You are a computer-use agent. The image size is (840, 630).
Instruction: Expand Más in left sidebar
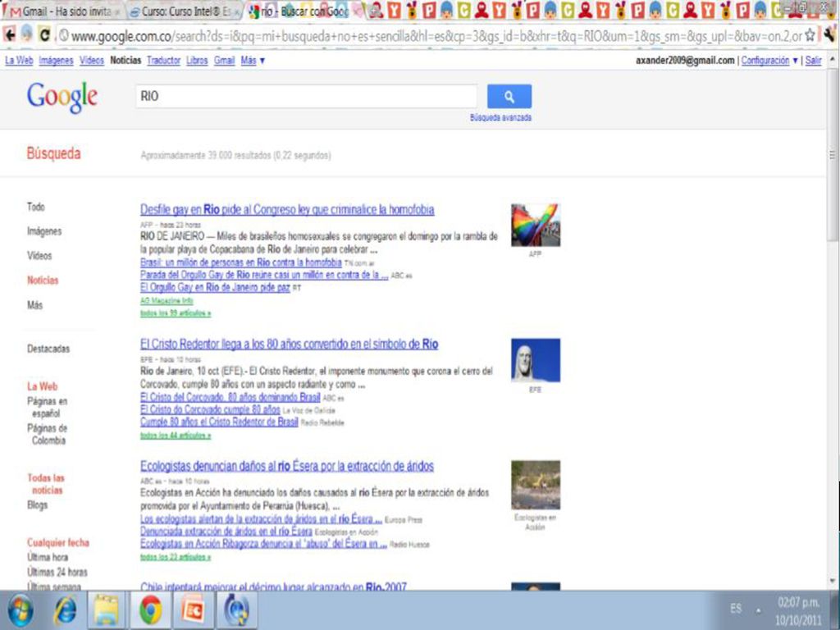coord(34,305)
